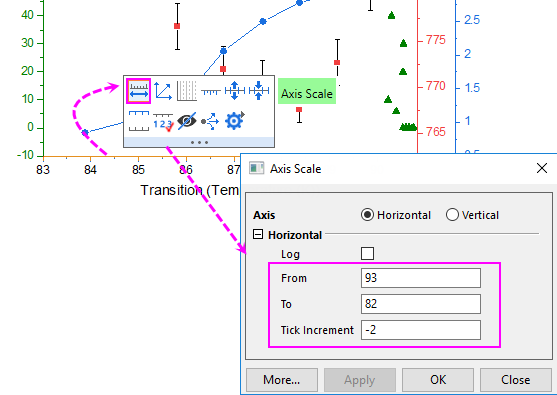Click green y-axis tick label 40
Image resolution: width=557 pixels, height=395 pixels.
[x=27, y=15]
